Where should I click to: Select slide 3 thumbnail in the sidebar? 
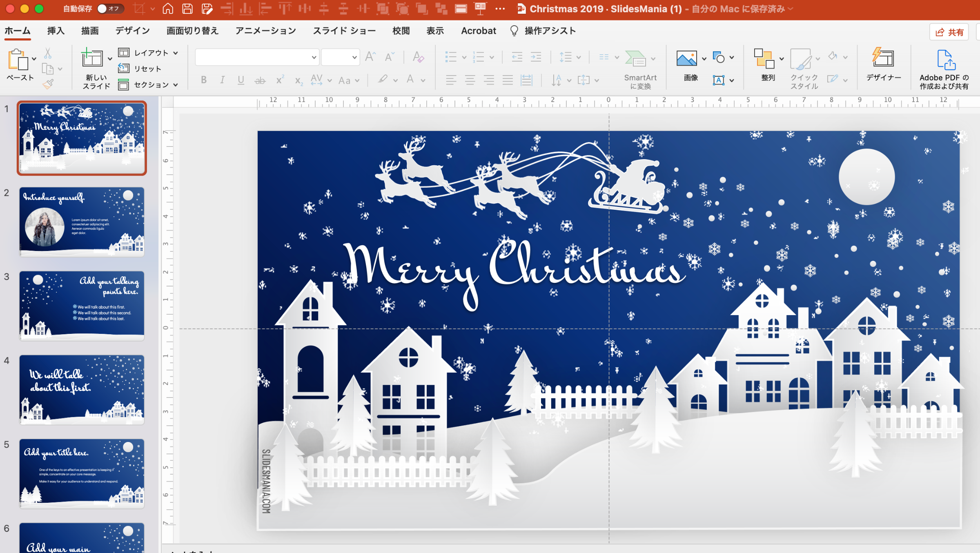81,305
